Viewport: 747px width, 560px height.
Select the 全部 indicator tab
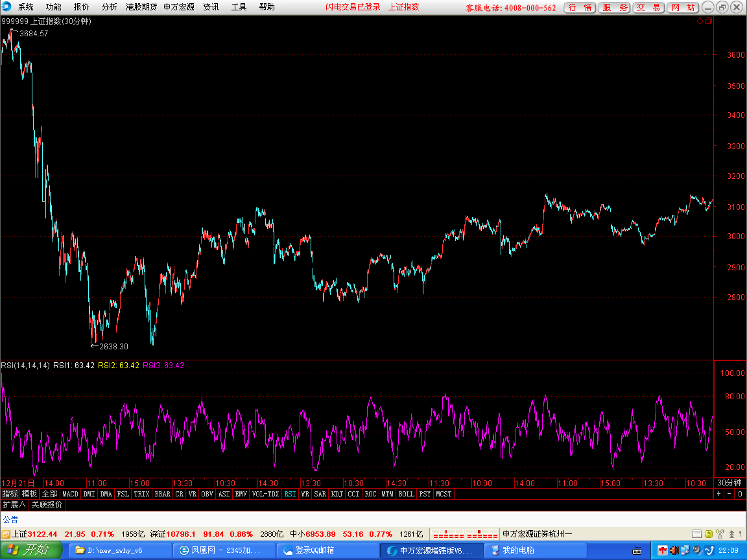pos(49,494)
